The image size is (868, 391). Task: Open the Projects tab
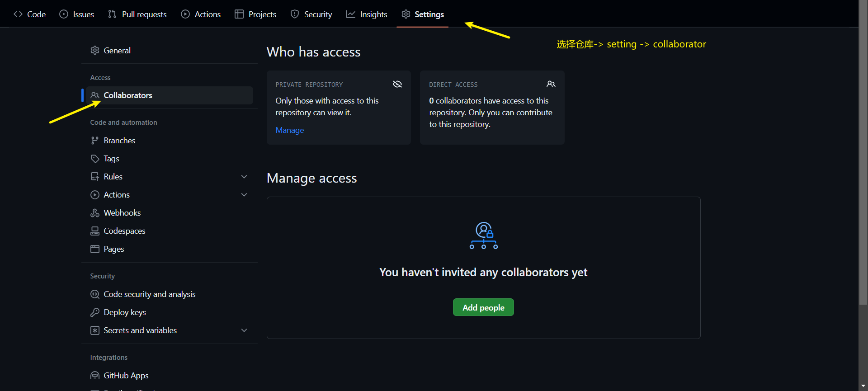pos(255,14)
